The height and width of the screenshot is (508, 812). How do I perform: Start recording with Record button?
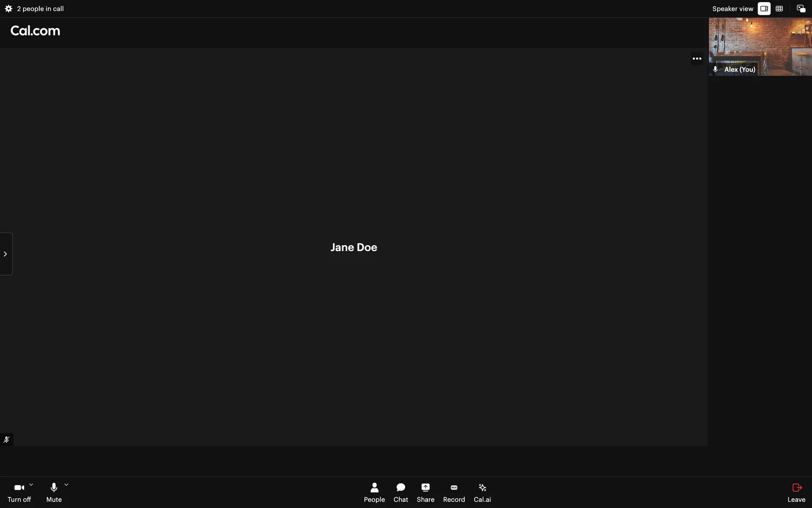coord(454,493)
